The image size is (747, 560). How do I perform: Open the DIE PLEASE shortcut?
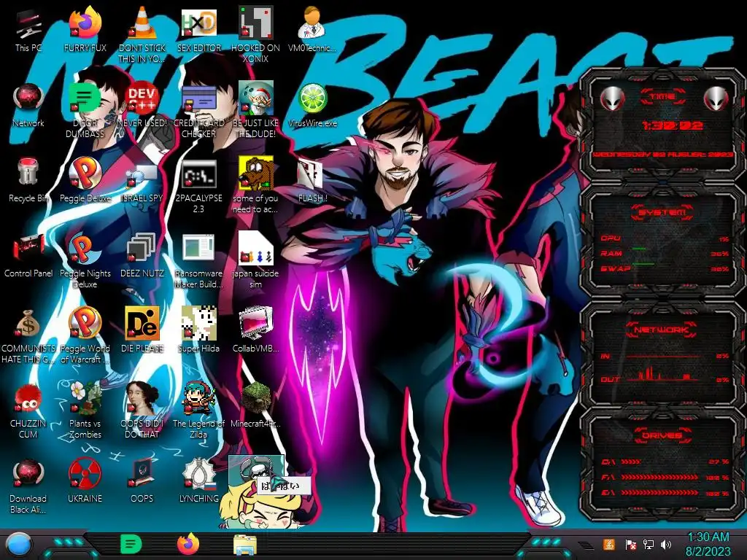click(x=142, y=330)
